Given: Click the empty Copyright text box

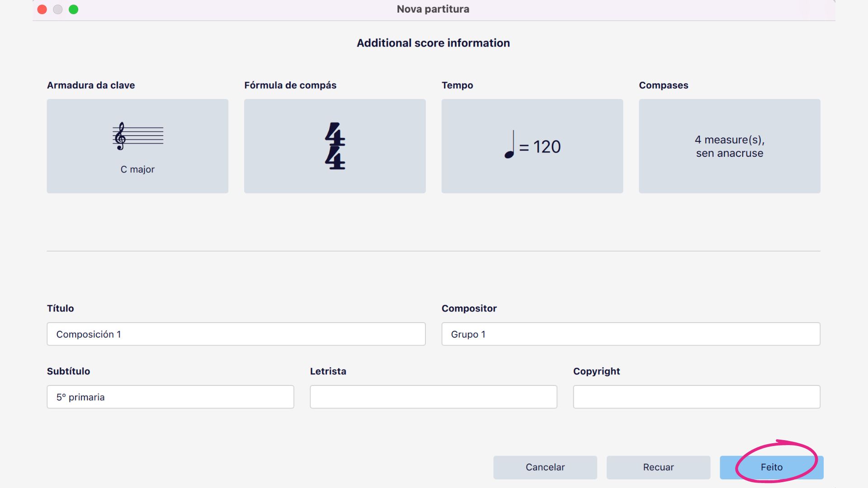Looking at the screenshot, I should (x=696, y=397).
